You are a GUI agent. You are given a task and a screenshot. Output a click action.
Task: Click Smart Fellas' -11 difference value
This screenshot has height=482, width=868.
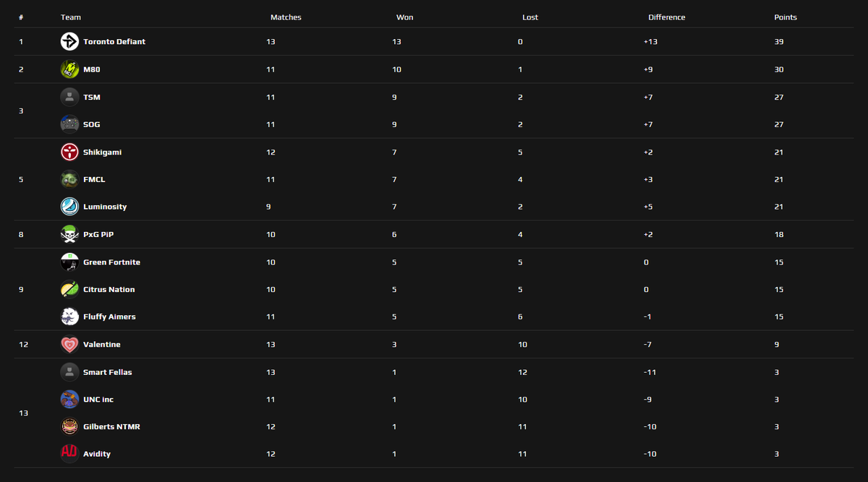click(650, 372)
